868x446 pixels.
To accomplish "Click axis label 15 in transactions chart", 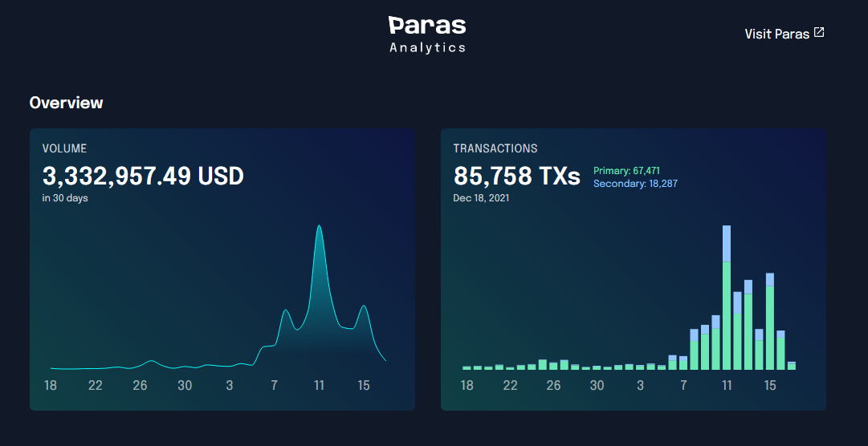I will (x=770, y=385).
